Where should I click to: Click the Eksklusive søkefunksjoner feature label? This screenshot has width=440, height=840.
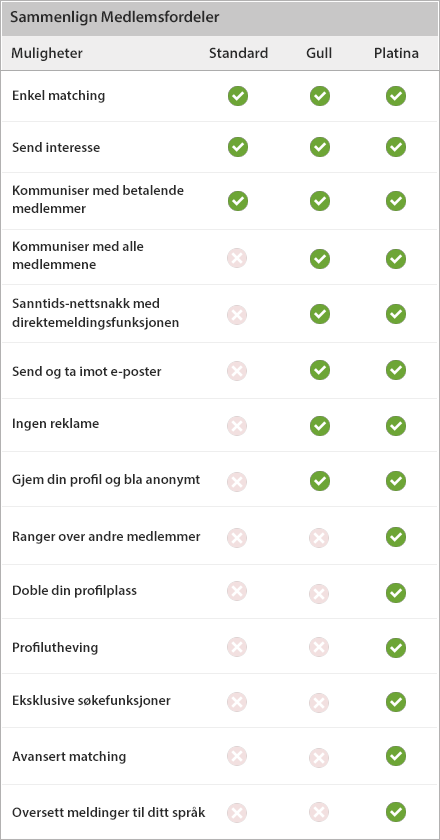tap(91, 700)
